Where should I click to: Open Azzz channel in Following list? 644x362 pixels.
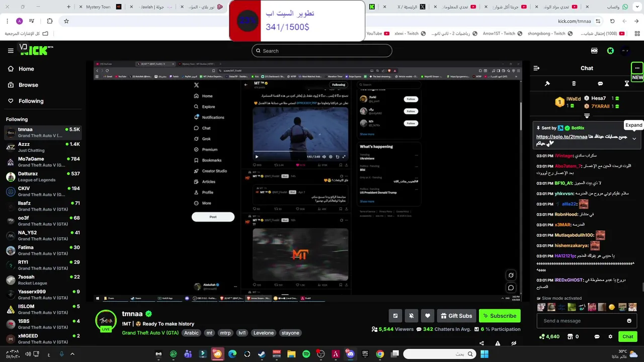tap(43, 147)
